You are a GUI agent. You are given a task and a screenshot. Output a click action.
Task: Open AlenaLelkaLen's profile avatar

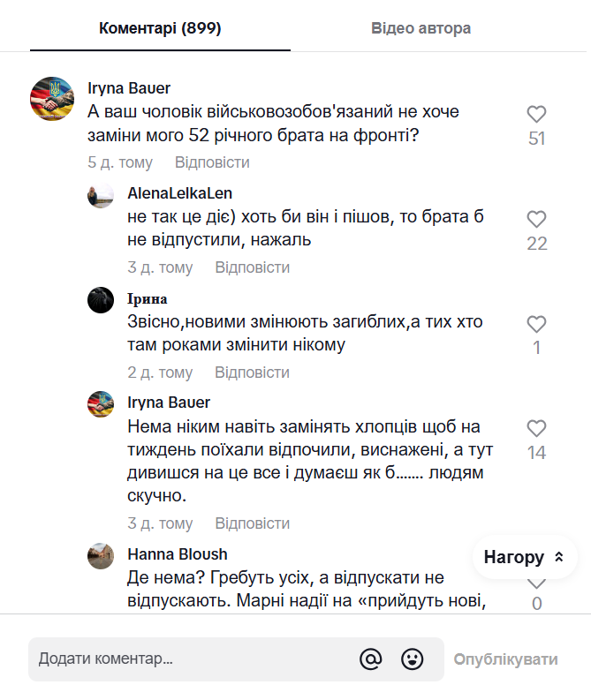click(101, 195)
